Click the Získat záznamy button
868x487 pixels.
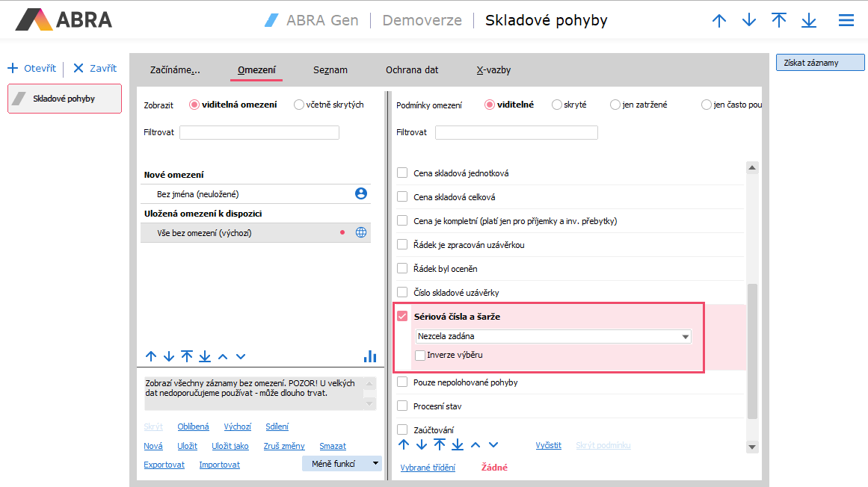820,63
